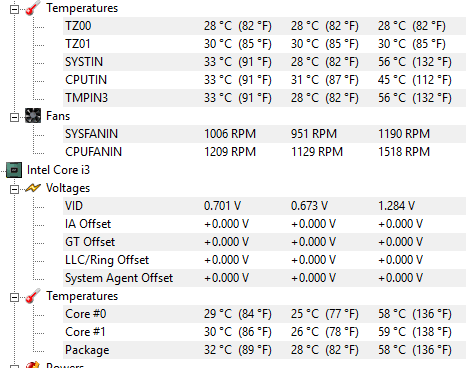Image resolution: width=466 pixels, height=368 pixels.
Task: Select the Package temperature row
Action: (x=264, y=350)
